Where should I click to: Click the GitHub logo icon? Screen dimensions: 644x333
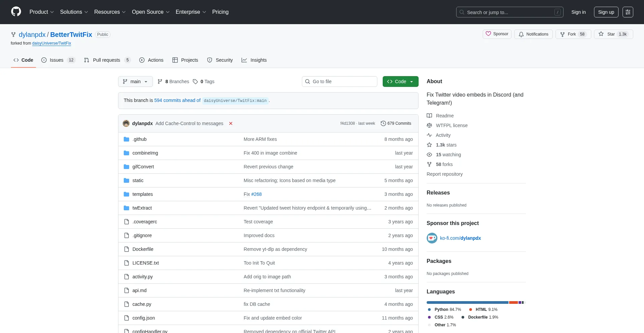pyautogui.click(x=16, y=12)
